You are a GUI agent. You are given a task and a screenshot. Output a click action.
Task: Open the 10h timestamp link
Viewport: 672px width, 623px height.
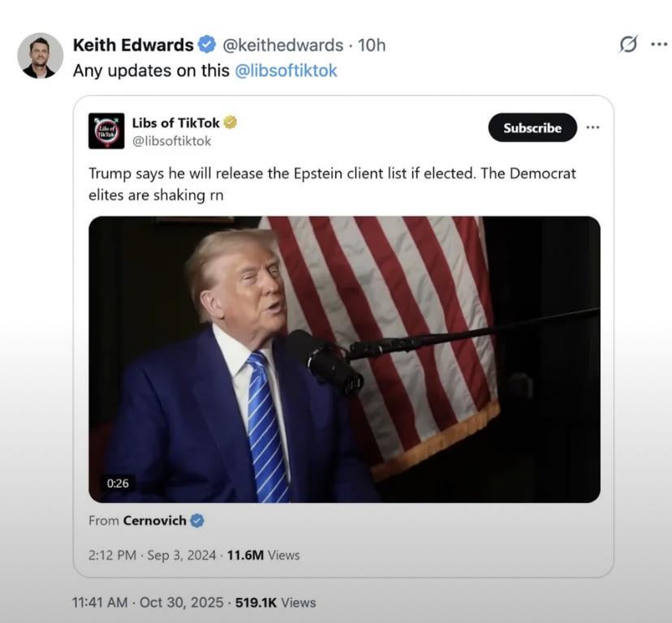click(372, 45)
